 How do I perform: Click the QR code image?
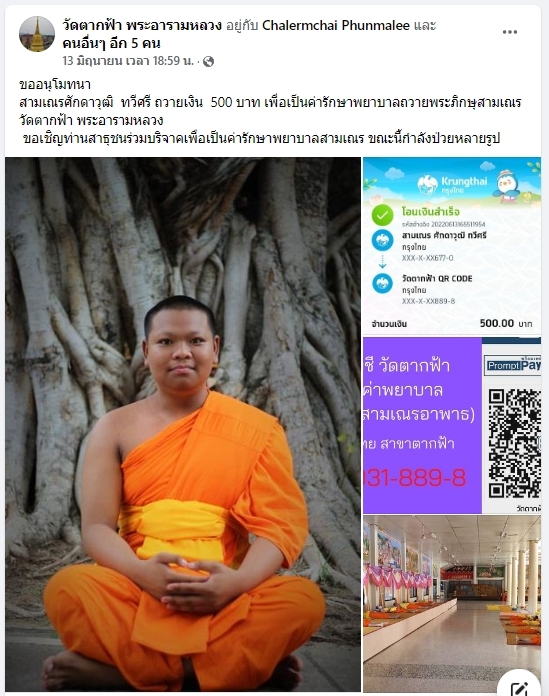point(514,443)
